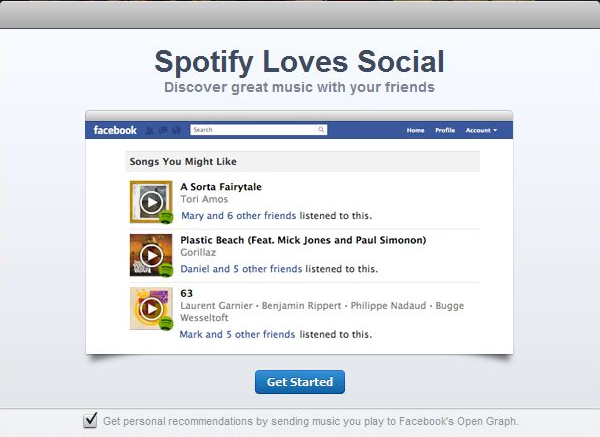Expand the Account dropdown menu

481,130
